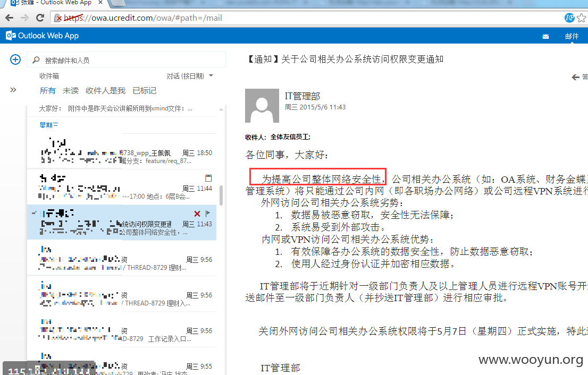
Task: Click calendar icon on 11:44 message
Action: [208, 178]
